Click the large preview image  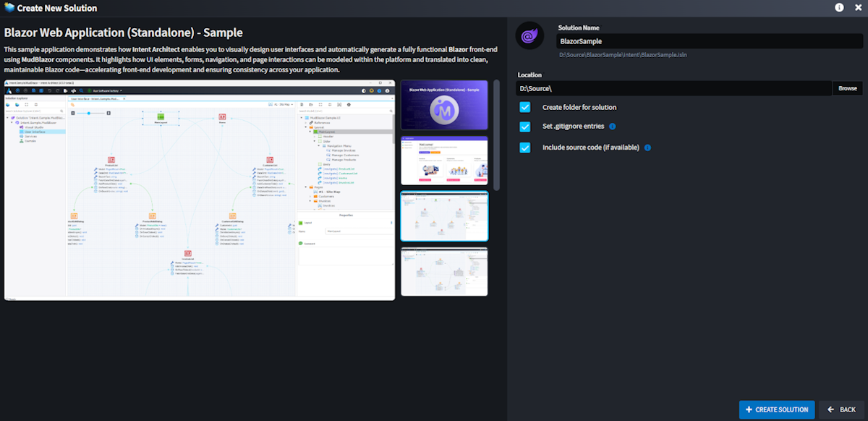[x=200, y=190]
